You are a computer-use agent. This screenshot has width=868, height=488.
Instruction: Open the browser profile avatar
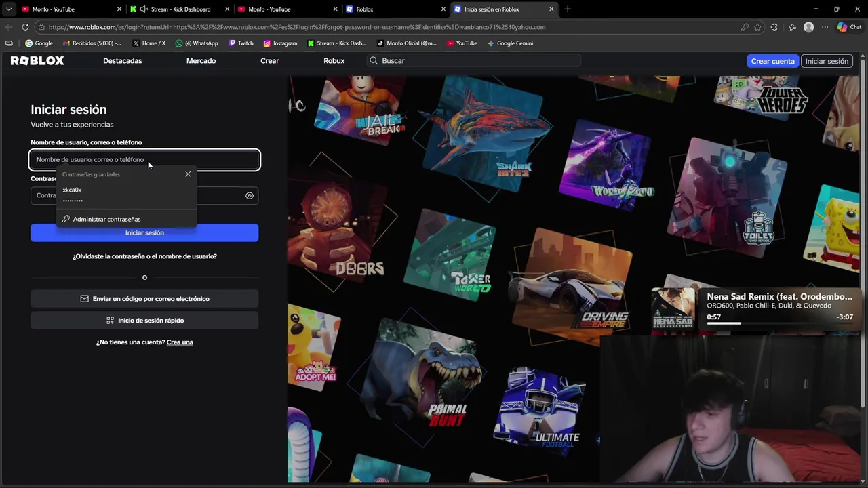808,27
